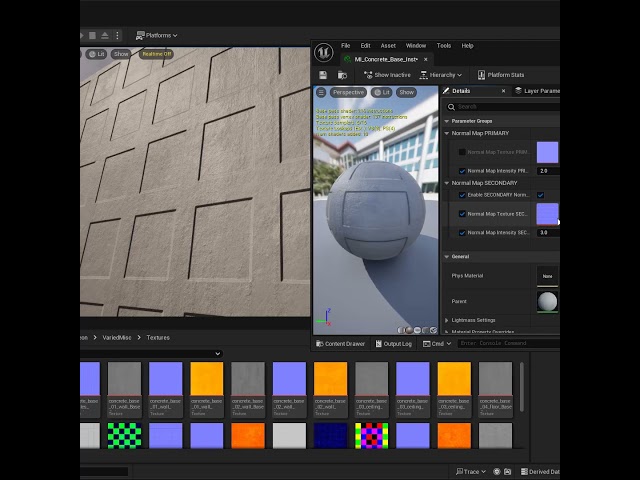Viewport: 640px width, 480px height.
Task: Click the green material instance tab icon
Action: tap(347, 59)
